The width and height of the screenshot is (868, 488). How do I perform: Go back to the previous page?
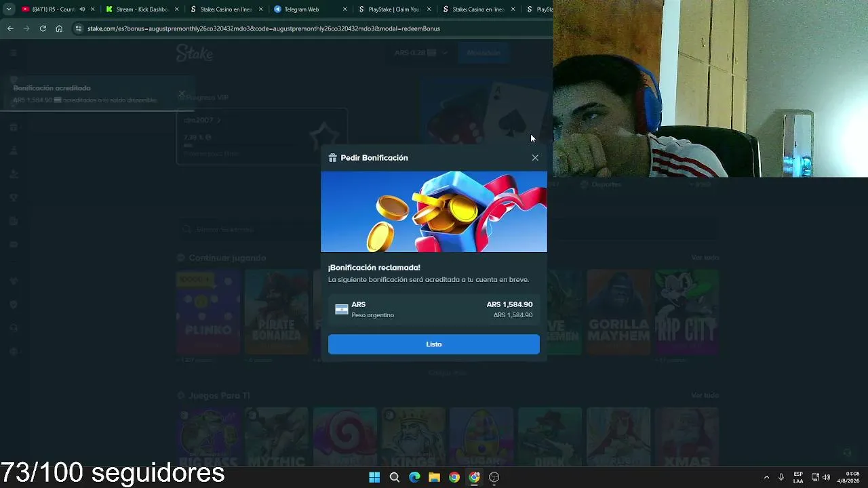10,28
